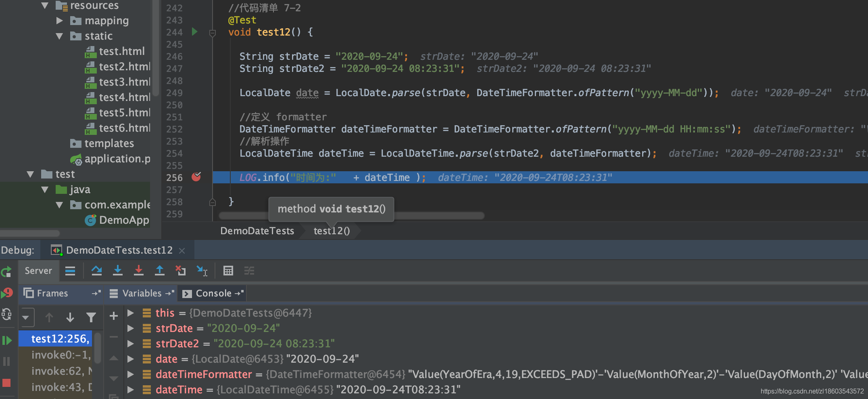
Task: Select the invoke:43 stack frame
Action: [x=61, y=387]
